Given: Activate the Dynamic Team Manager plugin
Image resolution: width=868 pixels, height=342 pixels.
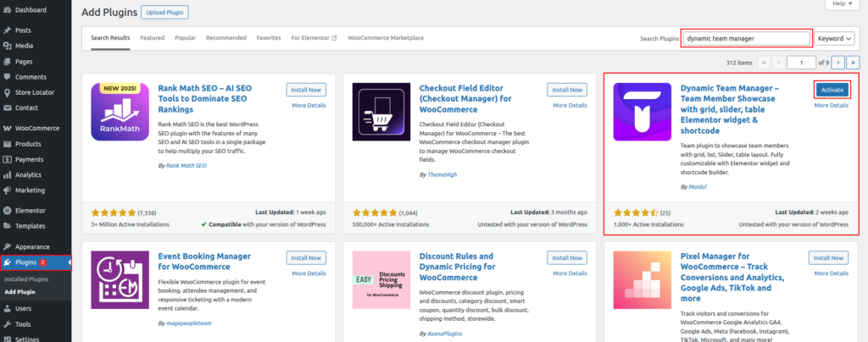Looking at the screenshot, I should click(x=832, y=90).
